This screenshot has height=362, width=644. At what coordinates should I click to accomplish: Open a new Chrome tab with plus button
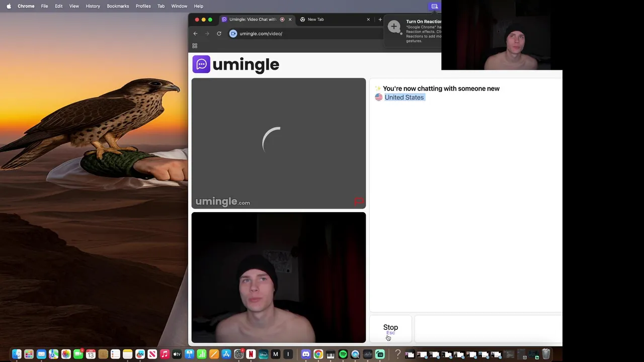click(x=380, y=19)
